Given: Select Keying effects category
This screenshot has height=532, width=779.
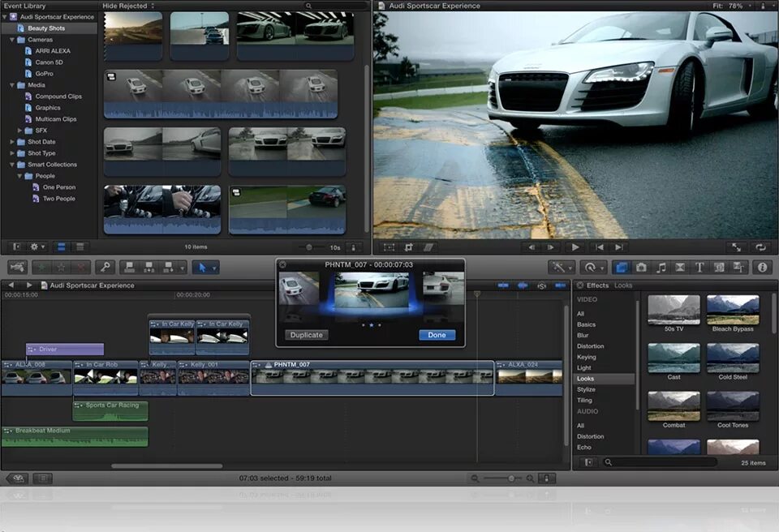Looking at the screenshot, I should (x=586, y=357).
